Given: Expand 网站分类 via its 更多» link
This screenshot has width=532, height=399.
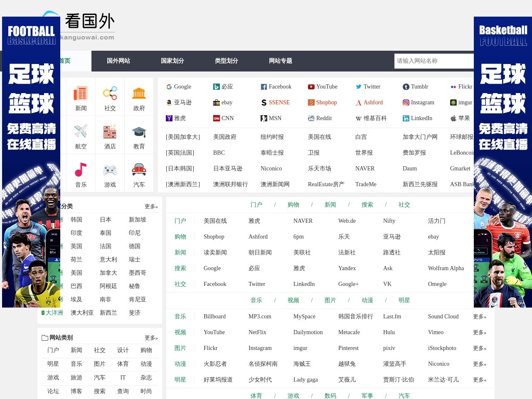Looking at the screenshot, I should (x=151, y=206).
